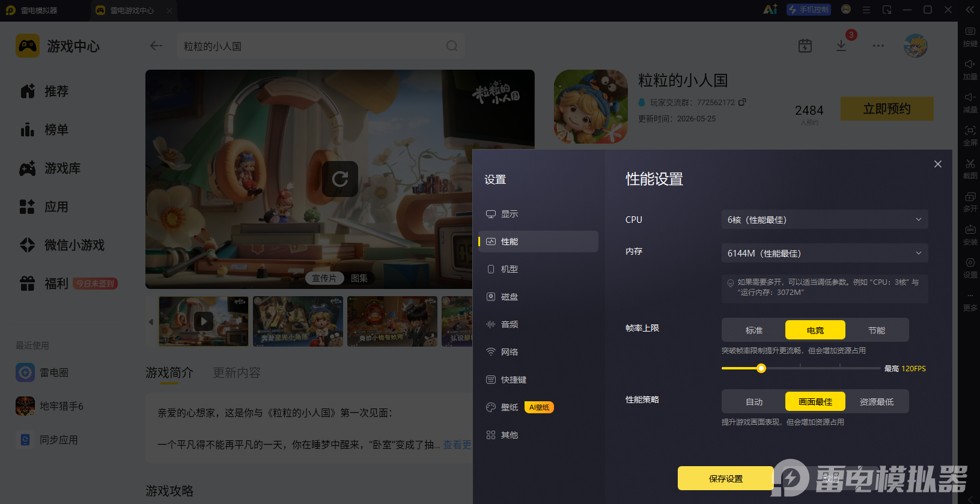
Task: Set frame rate limit to 电竞
Action: coord(815,330)
